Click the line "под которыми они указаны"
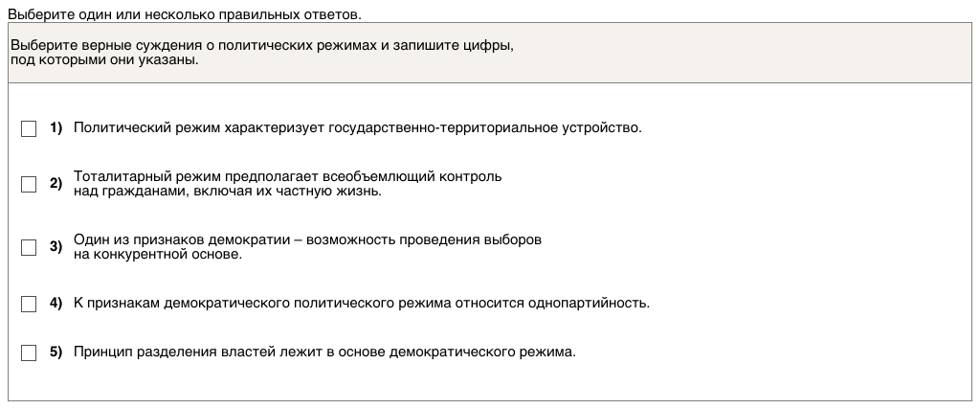The image size is (980, 409). coord(104,60)
